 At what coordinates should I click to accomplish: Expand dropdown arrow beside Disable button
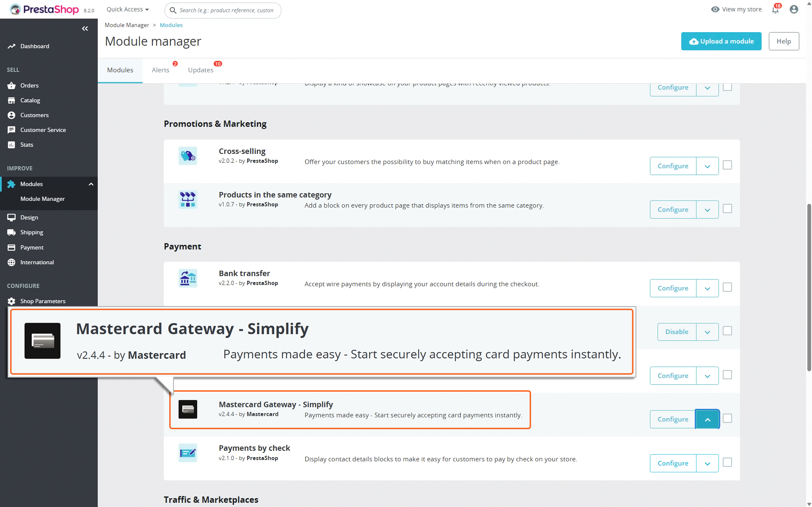707,332
